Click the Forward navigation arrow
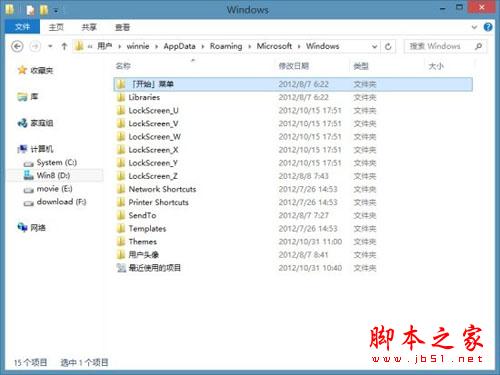The height and width of the screenshot is (375, 500). (35, 46)
